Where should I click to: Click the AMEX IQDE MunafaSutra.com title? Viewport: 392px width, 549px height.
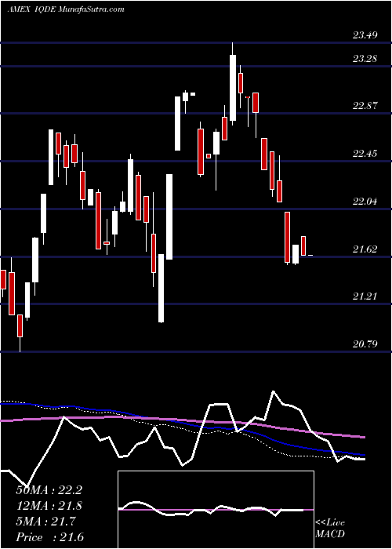pos(66,9)
